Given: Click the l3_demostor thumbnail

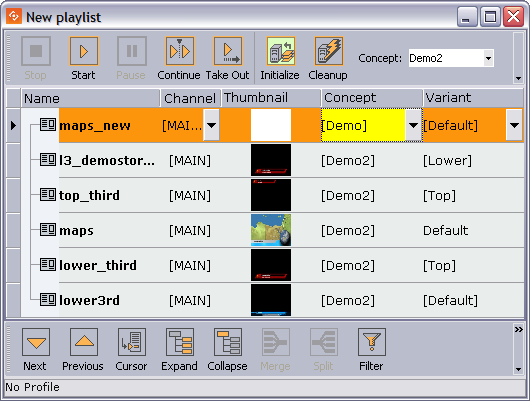Looking at the screenshot, I should click(x=271, y=160).
